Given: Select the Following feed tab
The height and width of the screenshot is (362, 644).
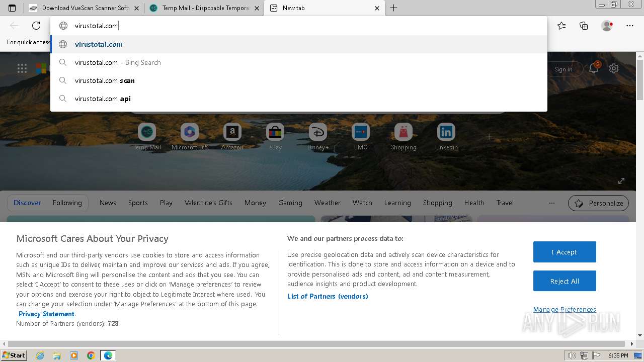Looking at the screenshot, I should click(x=67, y=203).
